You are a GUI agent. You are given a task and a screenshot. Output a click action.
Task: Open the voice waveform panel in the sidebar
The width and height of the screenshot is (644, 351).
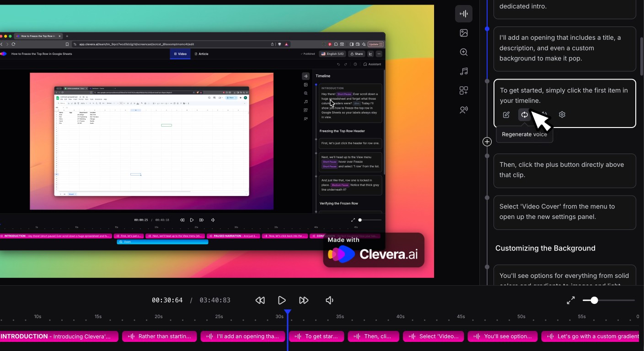[464, 14]
